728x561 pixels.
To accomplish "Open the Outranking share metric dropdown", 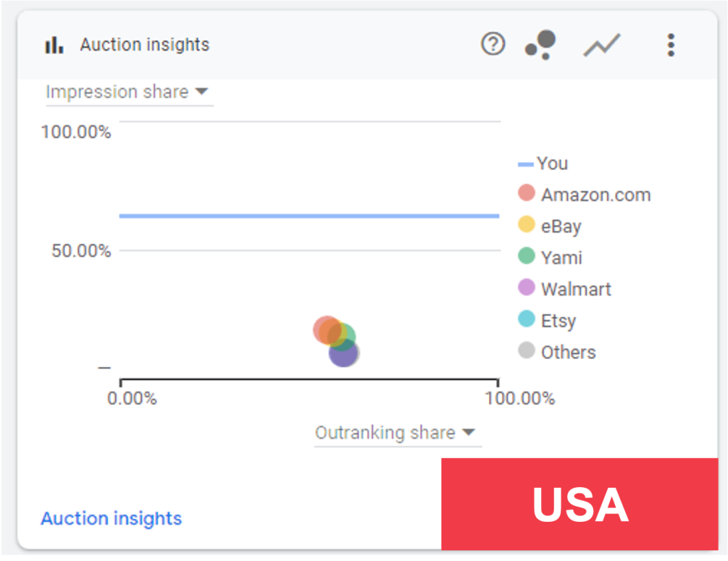I will pyautogui.click(x=395, y=433).
